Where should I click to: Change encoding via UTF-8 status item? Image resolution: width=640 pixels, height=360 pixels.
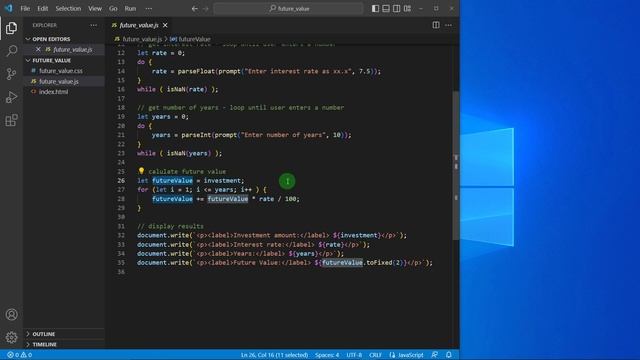(354, 355)
